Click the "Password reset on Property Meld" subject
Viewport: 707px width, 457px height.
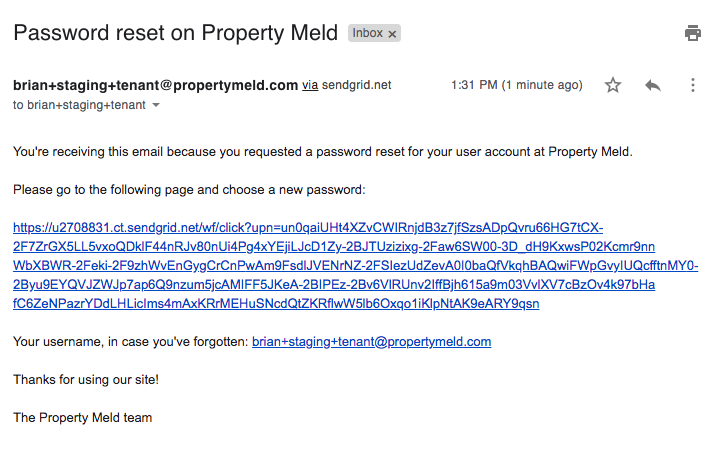click(175, 32)
